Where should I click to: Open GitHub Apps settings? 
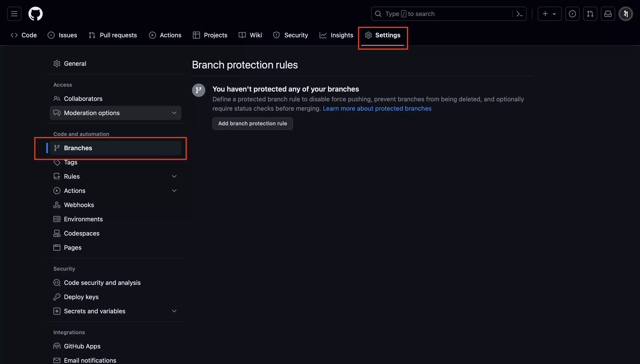pyautogui.click(x=116, y=346)
